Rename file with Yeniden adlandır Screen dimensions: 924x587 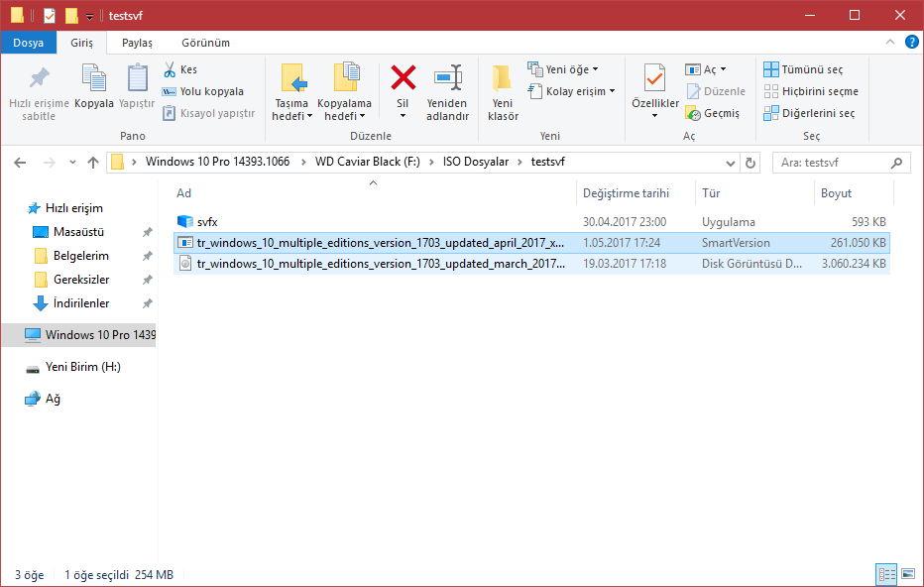448,92
